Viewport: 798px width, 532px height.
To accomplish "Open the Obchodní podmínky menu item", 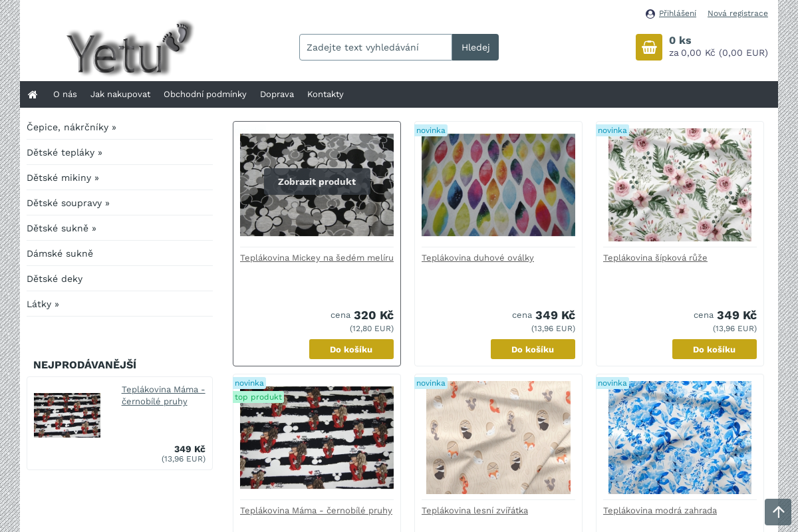I will (x=205, y=94).
